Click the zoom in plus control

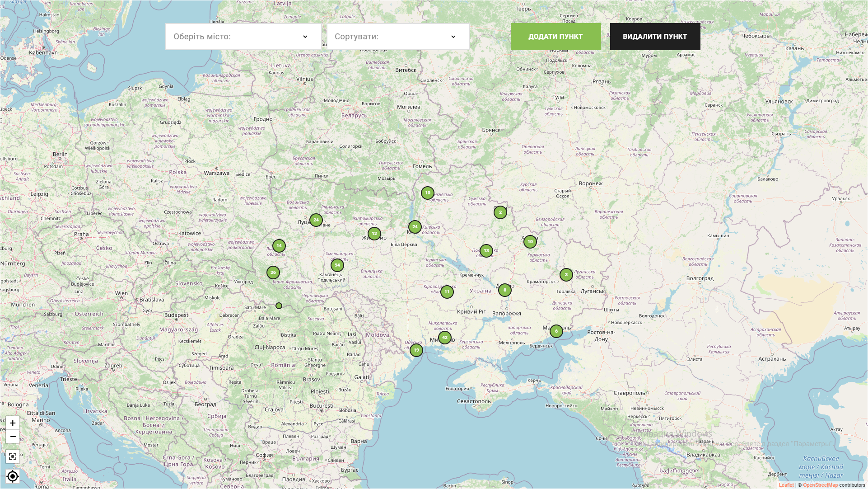[x=13, y=423]
